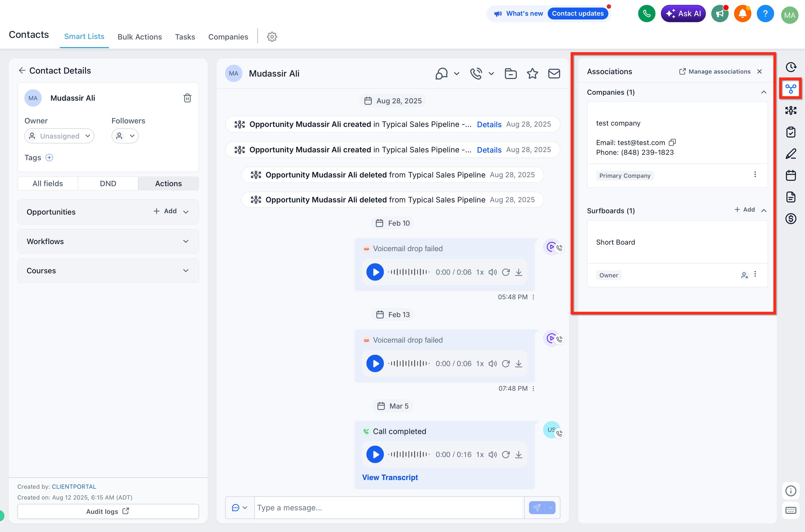Viewport: 805px width, 532px height.
Task: Open the Notes pencil icon in sidebar
Action: [x=790, y=154]
